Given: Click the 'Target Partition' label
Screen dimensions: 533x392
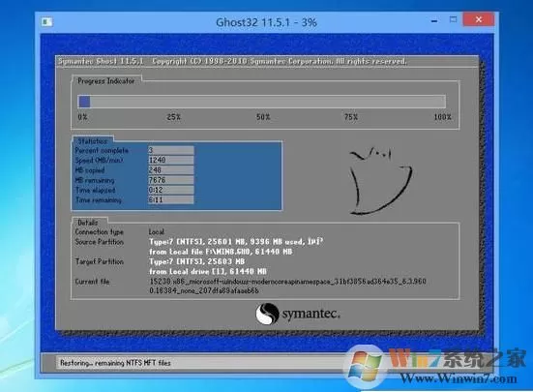Looking at the screenshot, I should (100, 261).
